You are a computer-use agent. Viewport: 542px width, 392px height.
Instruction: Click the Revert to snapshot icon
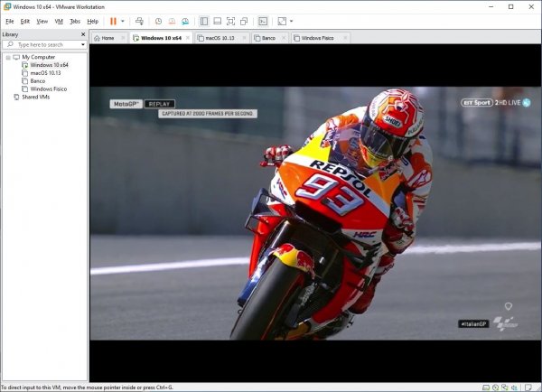point(172,22)
